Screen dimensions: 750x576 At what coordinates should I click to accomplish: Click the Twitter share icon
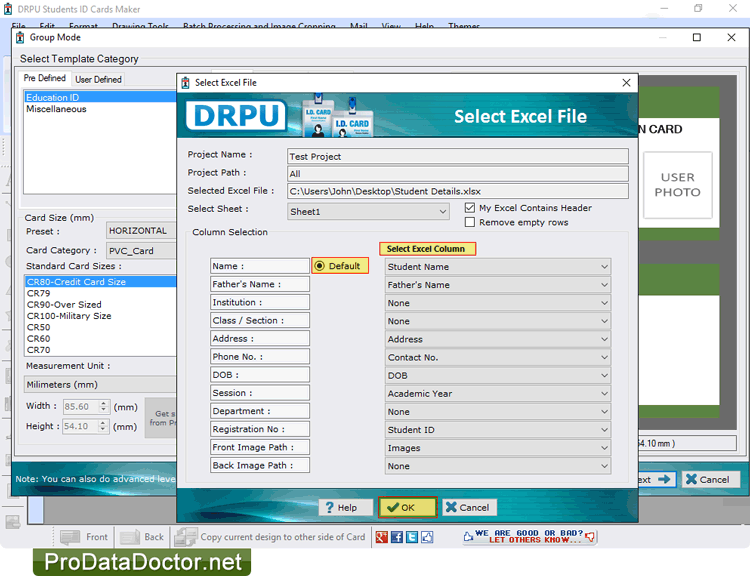(x=412, y=537)
